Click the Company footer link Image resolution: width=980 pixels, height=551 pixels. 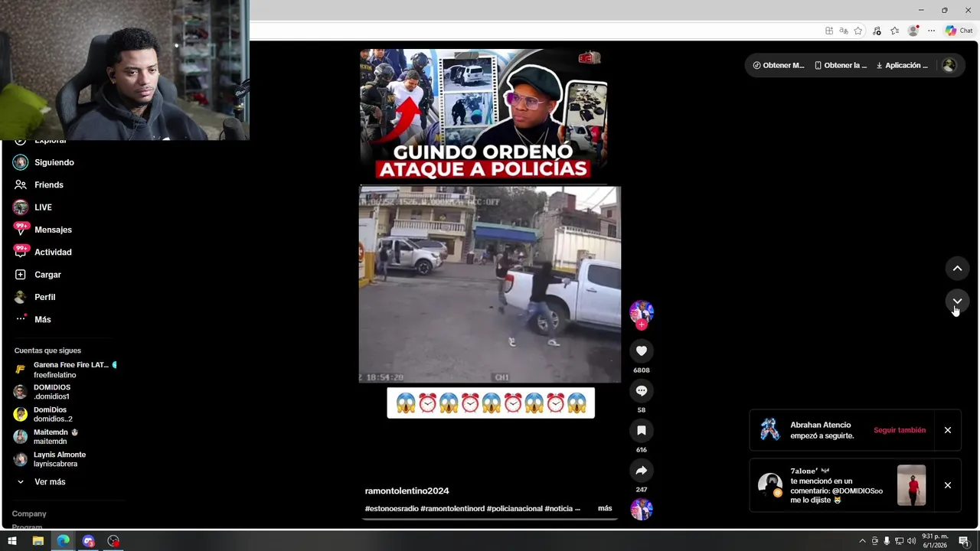29,514
